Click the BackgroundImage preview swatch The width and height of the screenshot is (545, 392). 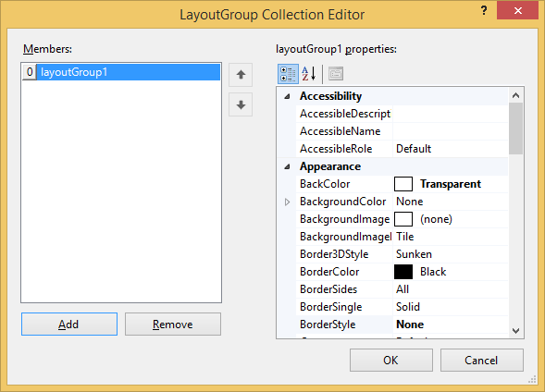click(403, 219)
